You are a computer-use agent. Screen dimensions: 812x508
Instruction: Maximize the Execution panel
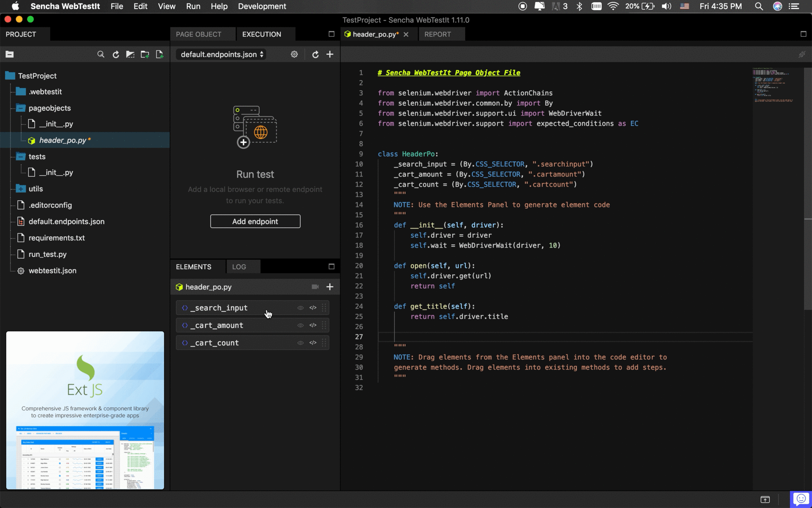tap(332, 34)
